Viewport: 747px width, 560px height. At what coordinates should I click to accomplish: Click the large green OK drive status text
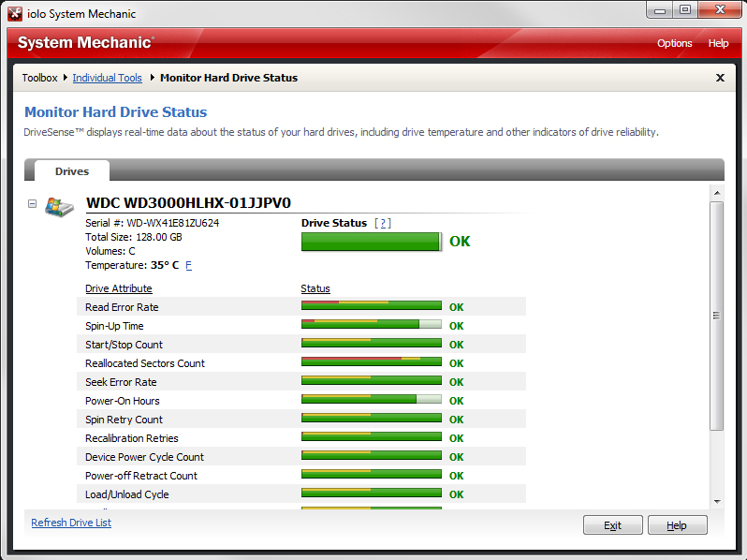[460, 242]
